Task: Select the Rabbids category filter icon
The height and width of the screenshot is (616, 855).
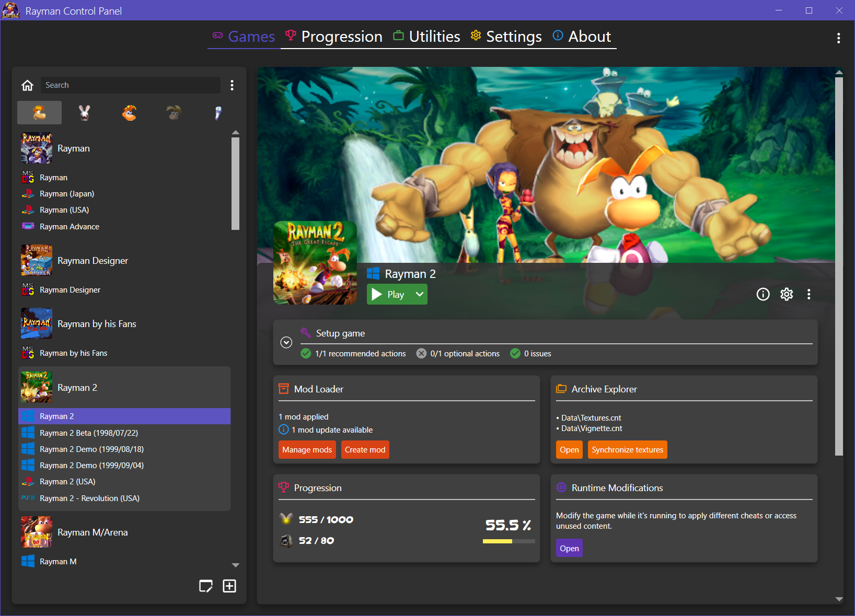Action: (84, 112)
